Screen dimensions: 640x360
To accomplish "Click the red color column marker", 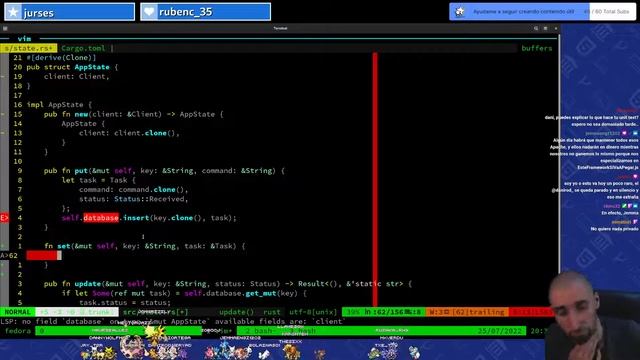I will click(x=375, y=180).
